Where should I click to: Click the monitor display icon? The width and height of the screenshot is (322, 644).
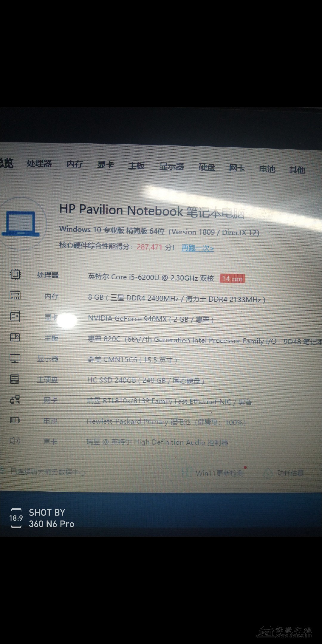[x=15, y=358]
